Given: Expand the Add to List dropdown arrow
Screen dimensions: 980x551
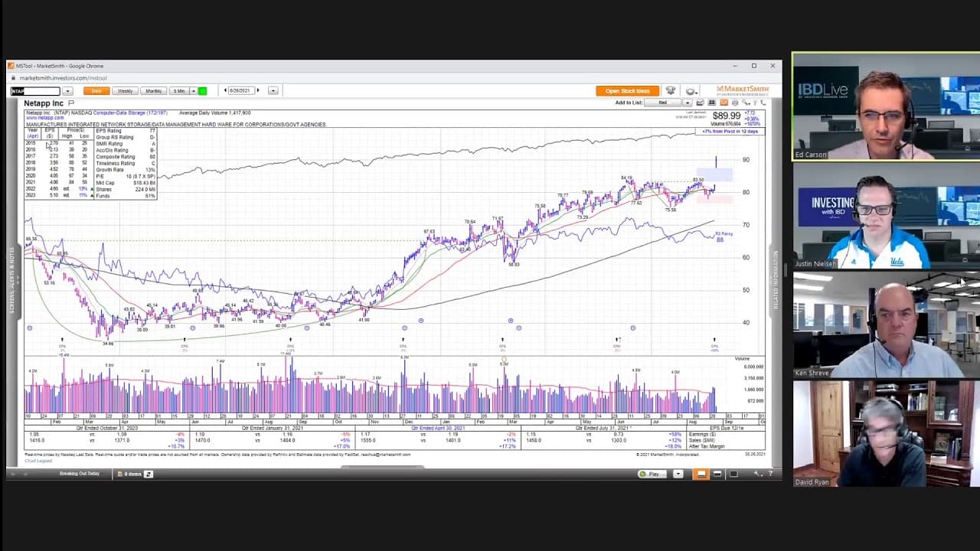Looking at the screenshot, I should tap(688, 103).
